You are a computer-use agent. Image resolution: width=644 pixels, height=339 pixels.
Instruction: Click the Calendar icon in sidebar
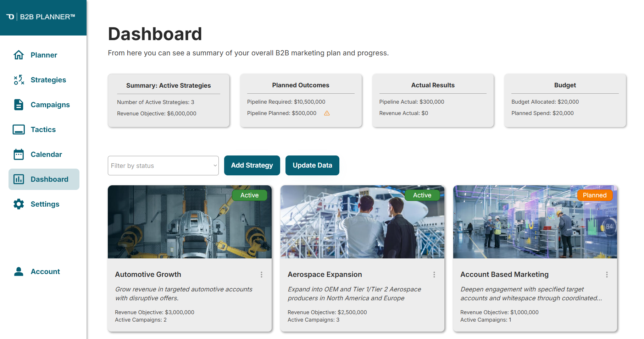19,154
